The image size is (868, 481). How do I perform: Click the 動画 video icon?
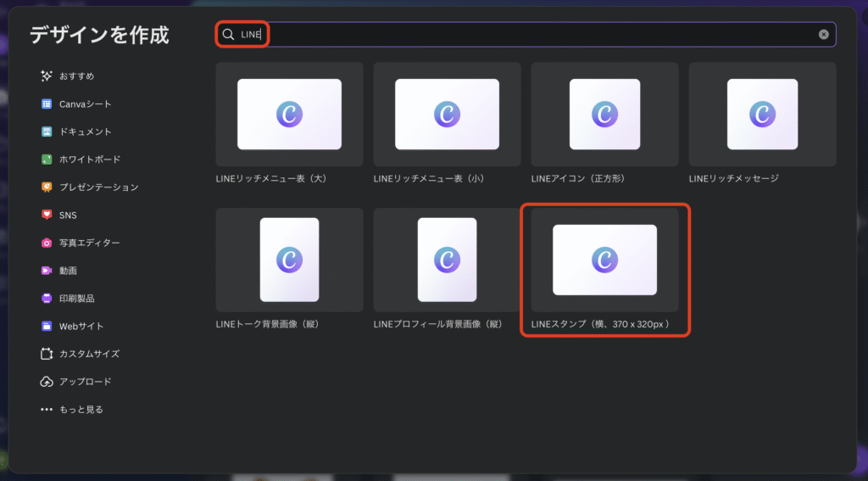pos(47,271)
